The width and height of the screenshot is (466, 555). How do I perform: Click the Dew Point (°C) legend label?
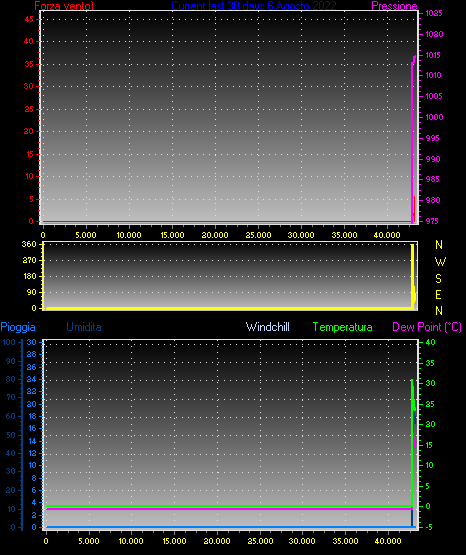tap(427, 327)
